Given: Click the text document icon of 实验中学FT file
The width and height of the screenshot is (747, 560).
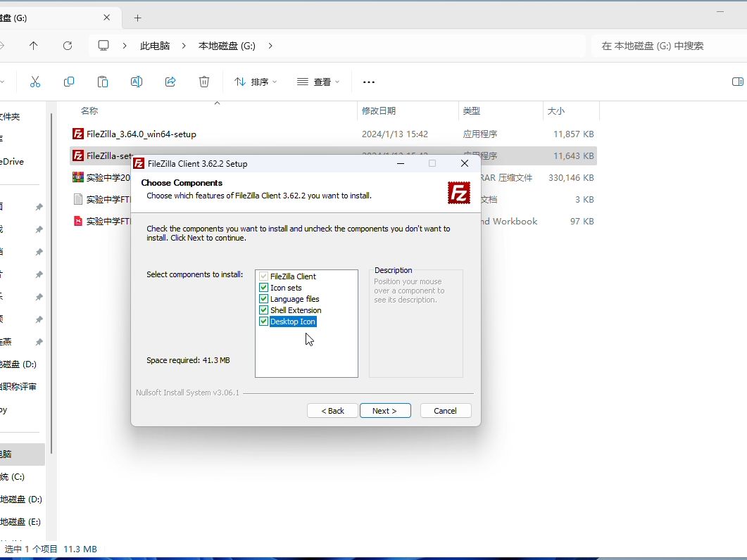Looking at the screenshot, I should 78,199.
